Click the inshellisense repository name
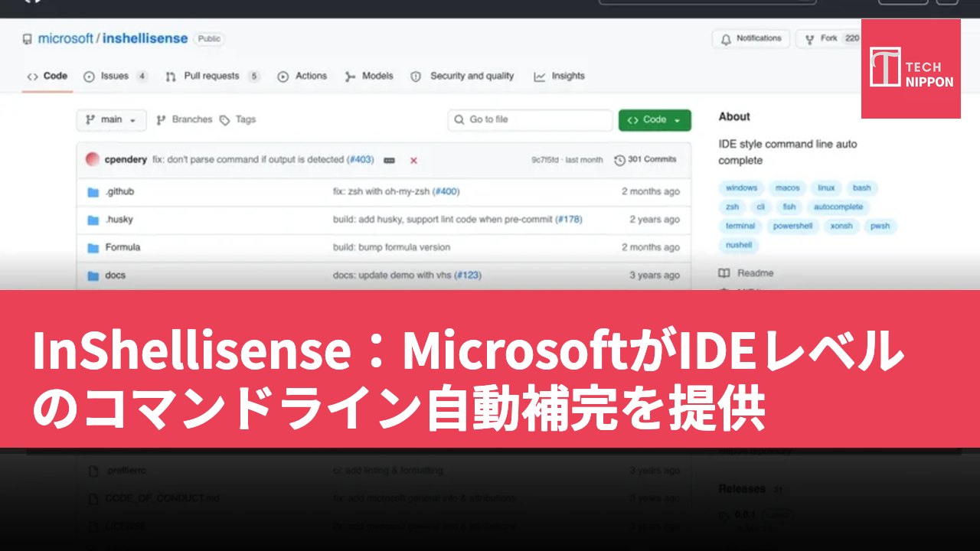 click(145, 39)
